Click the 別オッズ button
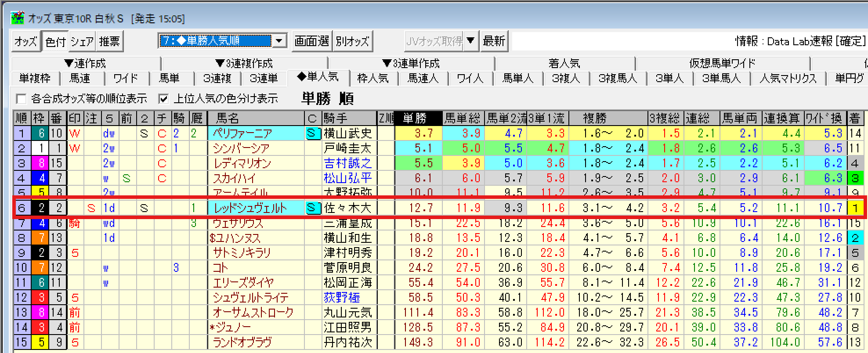868x353 pixels. 352,41
